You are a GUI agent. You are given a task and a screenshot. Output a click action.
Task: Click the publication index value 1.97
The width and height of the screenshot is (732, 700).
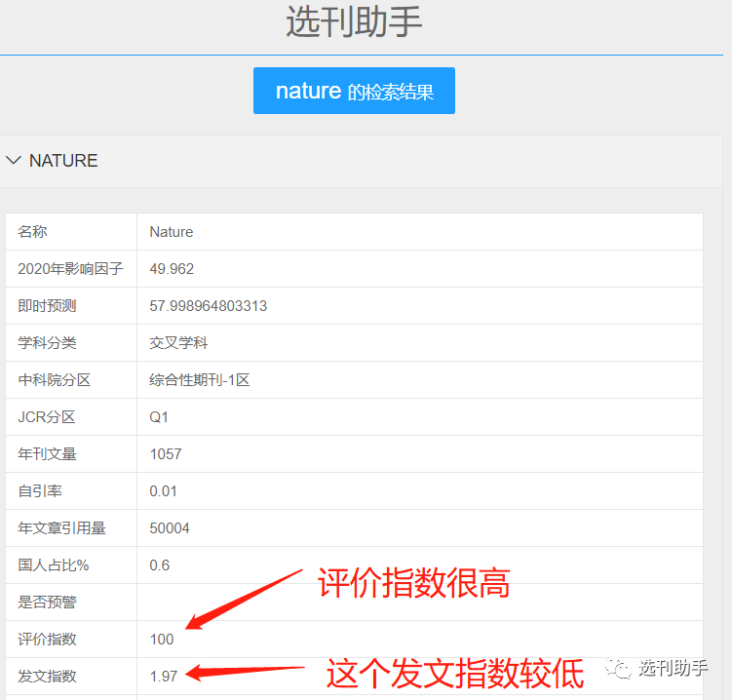coord(164,677)
